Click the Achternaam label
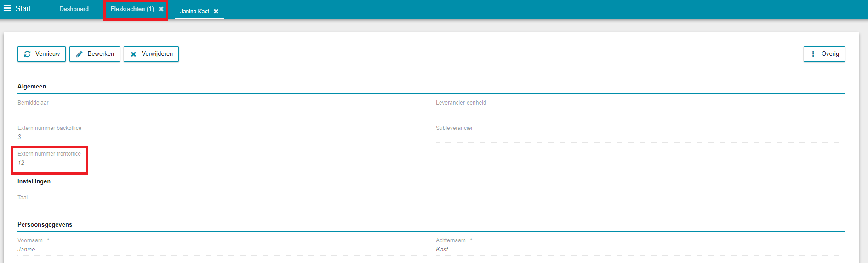 pos(451,240)
